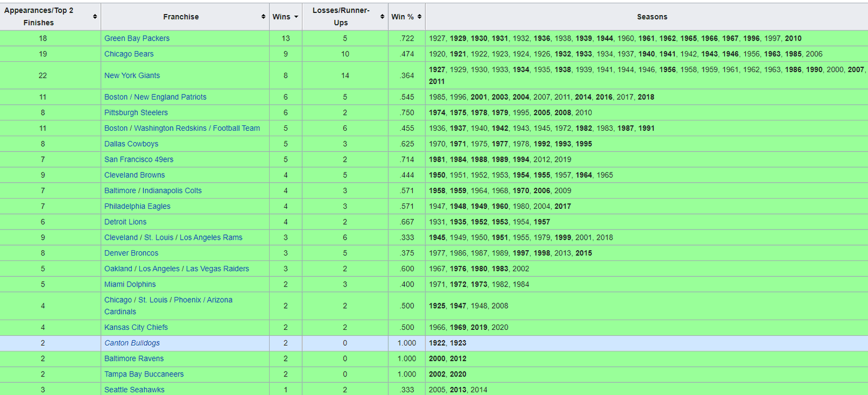The image size is (868, 395).
Task: Open Kansas City Chiefs link
Action: (136, 328)
